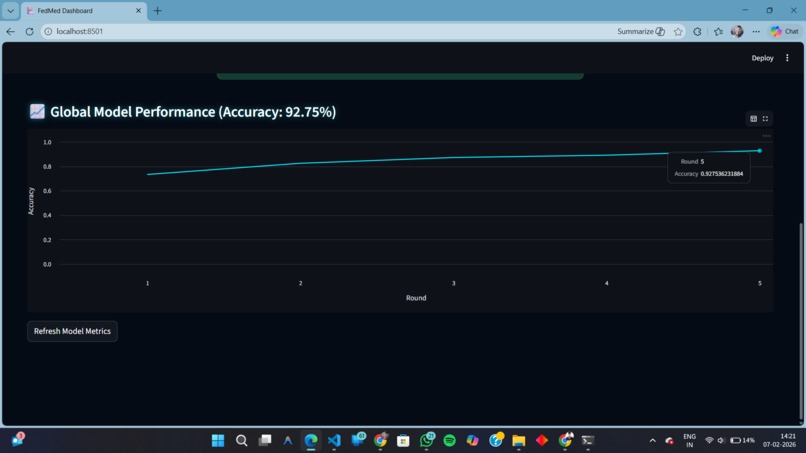Click the Accuracy y-axis label
Viewport: 806px width, 453px height.
pos(31,201)
